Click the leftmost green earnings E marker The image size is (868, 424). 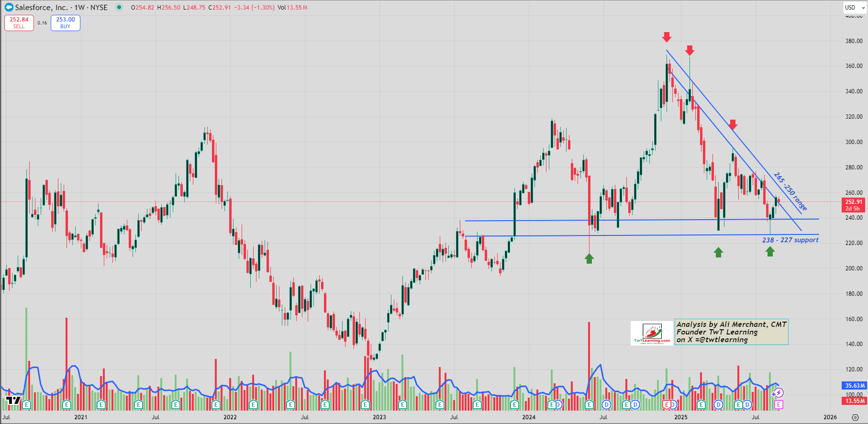click(x=27, y=405)
